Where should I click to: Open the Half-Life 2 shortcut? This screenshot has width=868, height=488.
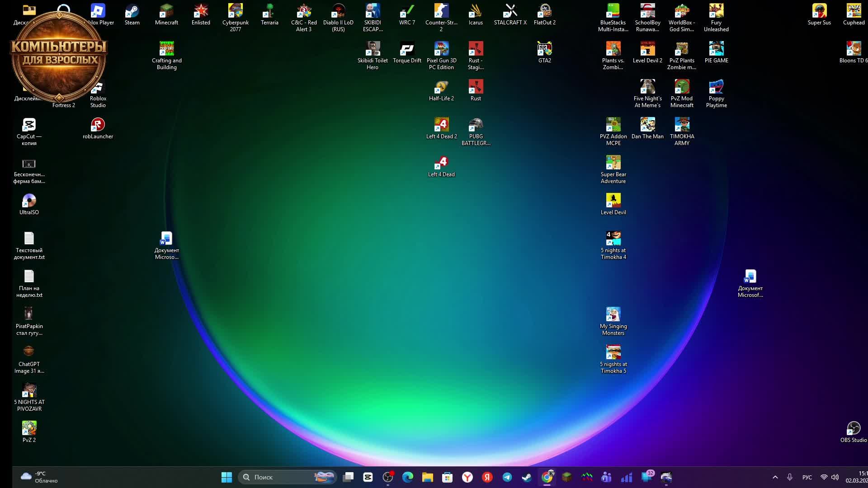coord(441,90)
